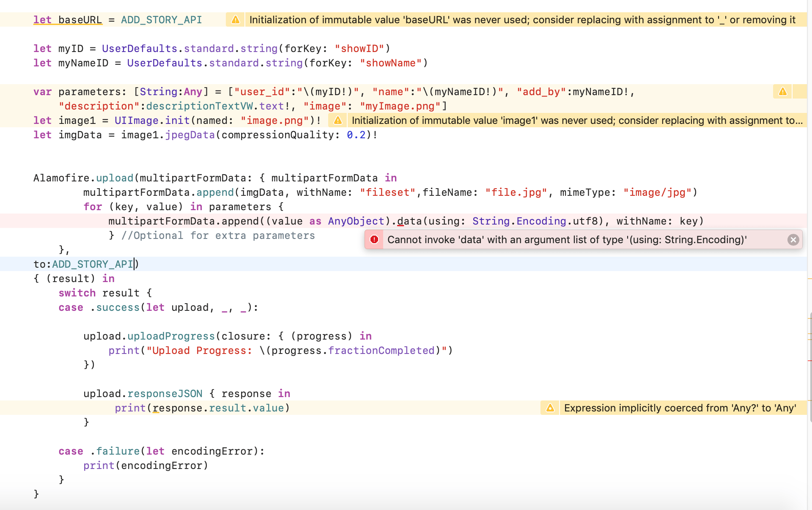
Task: Click the "showID" string literal
Action: [359, 49]
